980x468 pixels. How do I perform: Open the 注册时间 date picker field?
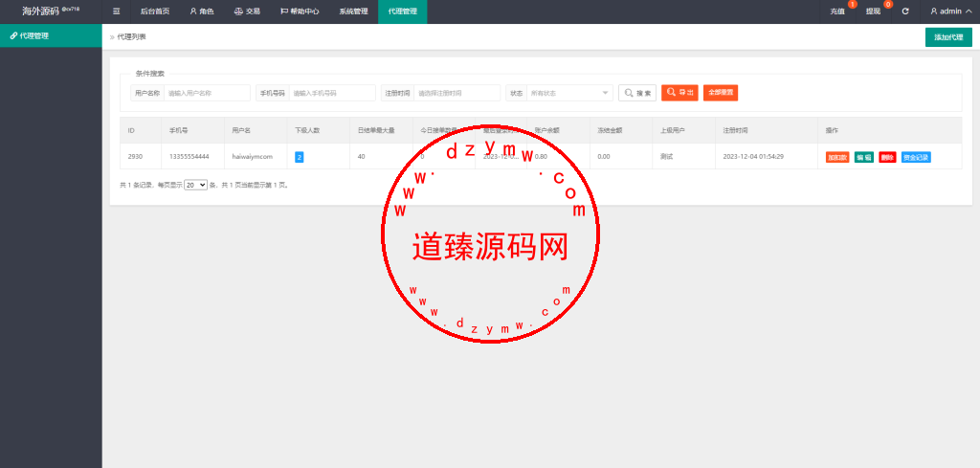click(457, 93)
